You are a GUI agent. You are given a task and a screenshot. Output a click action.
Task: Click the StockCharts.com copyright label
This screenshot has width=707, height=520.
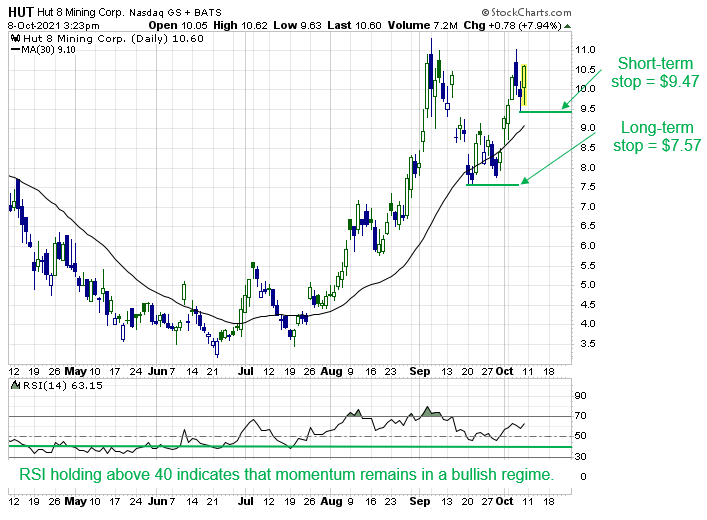526,13
